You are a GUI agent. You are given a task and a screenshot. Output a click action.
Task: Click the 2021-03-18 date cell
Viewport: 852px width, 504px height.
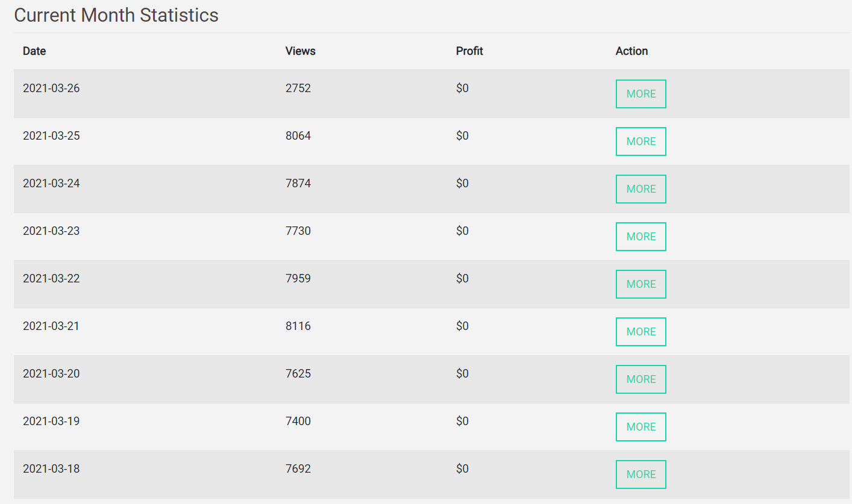point(51,469)
